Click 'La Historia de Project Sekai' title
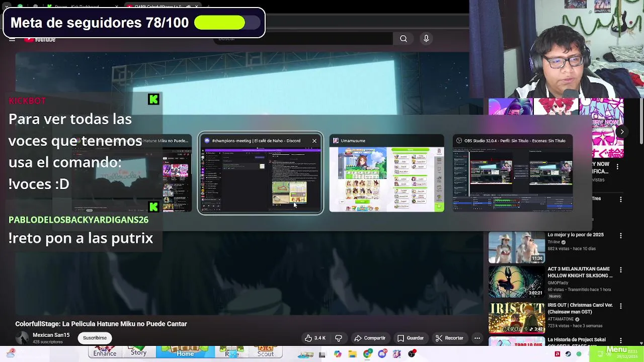Image resolution: width=644 pixels, height=362 pixels. [x=577, y=340]
